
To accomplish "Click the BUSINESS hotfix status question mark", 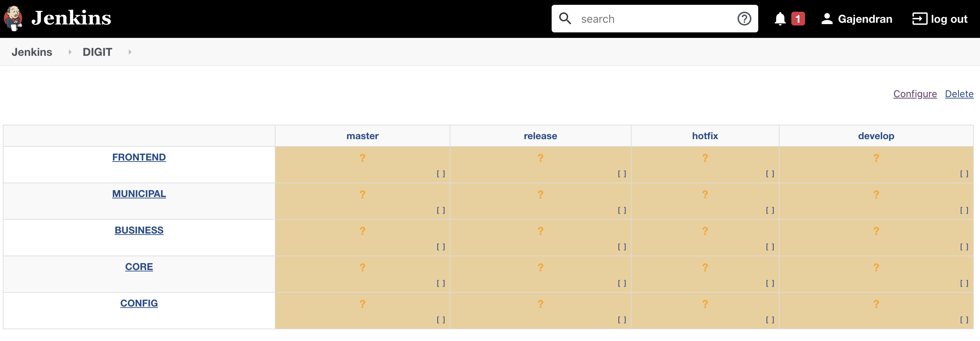I will (x=705, y=231).
